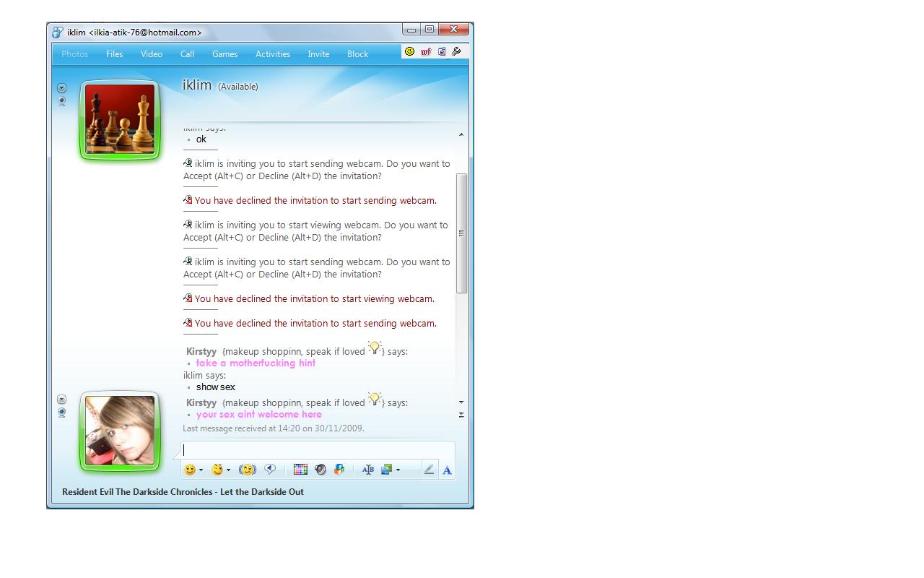The image size is (924, 578).
Task: Minimize the iklim chat window
Action: [x=411, y=30]
